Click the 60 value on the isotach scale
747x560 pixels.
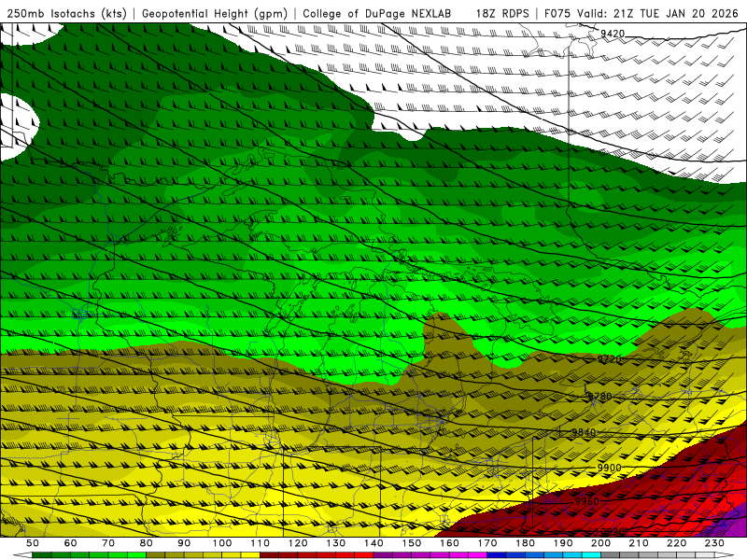(x=71, y=543)
